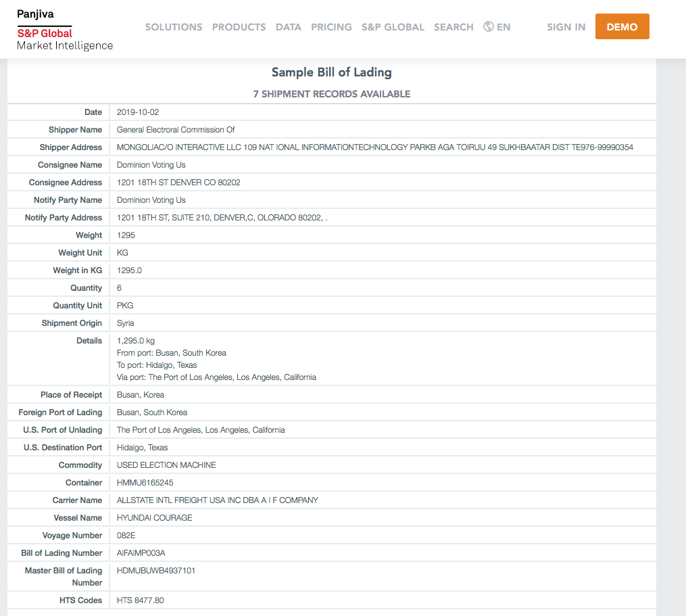
Task: Click the 'Shipper Address' row label
Action: pyautogui.click(x=71, y=147)
